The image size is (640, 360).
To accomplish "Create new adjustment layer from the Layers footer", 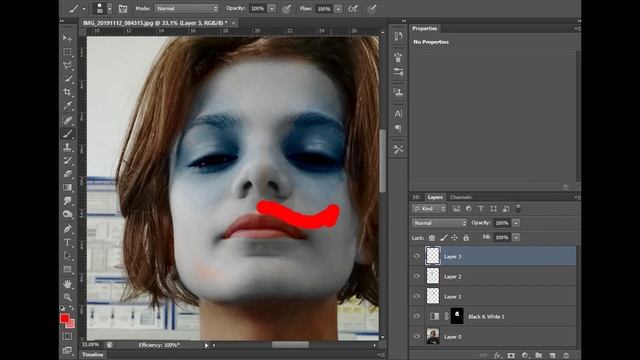I will click(525, 356).
